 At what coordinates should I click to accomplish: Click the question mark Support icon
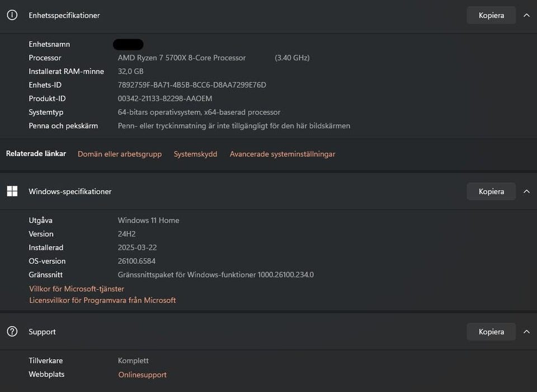(x=12, y=332)
